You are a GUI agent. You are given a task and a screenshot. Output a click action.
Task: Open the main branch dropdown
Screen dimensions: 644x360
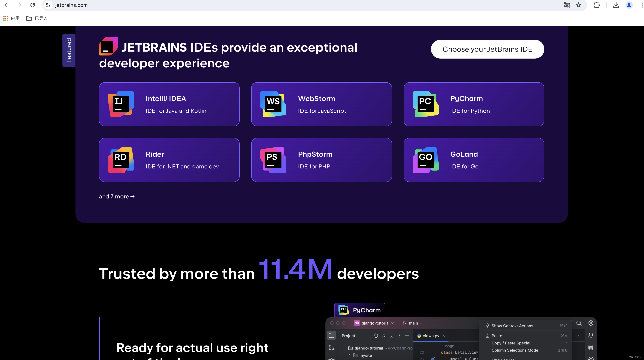coord(413,323)
